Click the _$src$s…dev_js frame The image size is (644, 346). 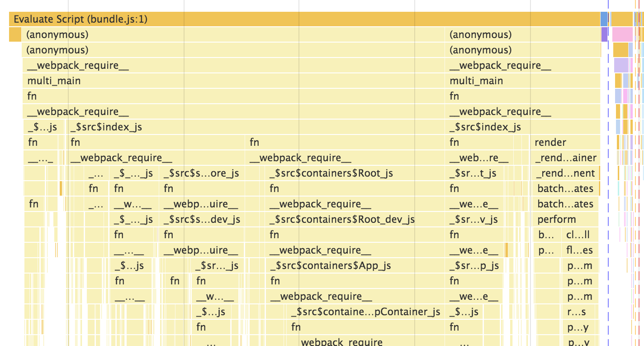point(202,220)
